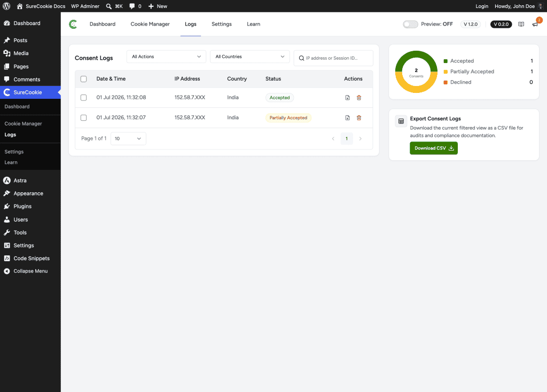Click the Accepted status badge
The height and width of the screenshot is (392, 547).
point(280,98)
